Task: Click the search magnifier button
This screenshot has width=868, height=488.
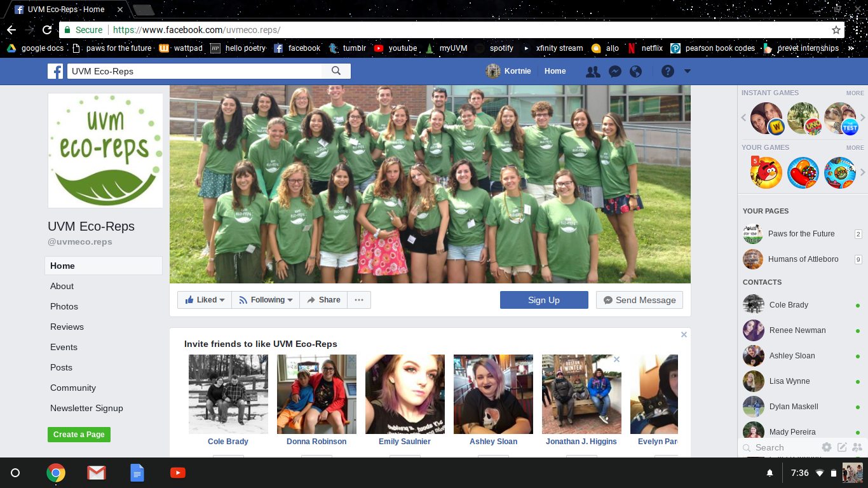Action: point(336,71)
